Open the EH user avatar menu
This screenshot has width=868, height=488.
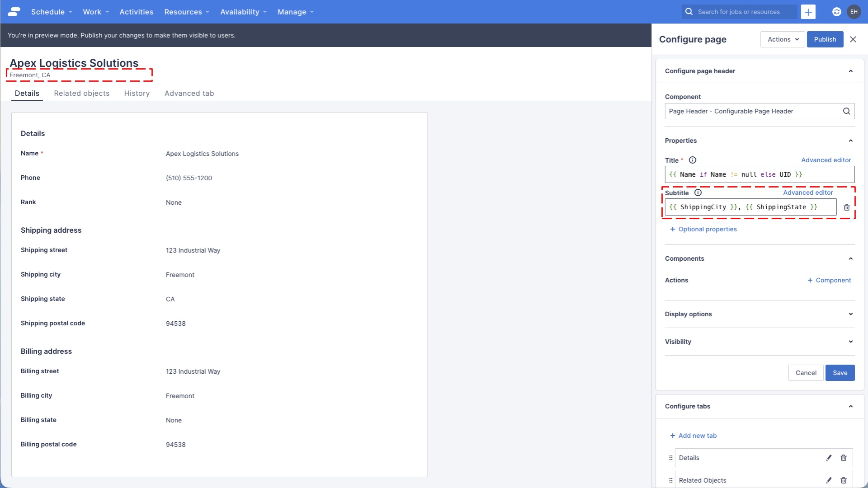pyautogui.click(x=854, y=12)
